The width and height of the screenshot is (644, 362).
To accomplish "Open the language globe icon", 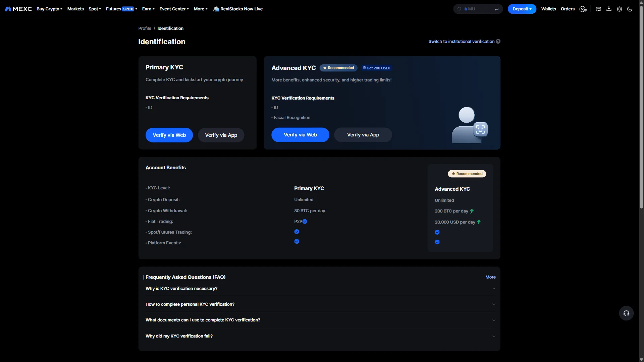I will coord(620,9).
